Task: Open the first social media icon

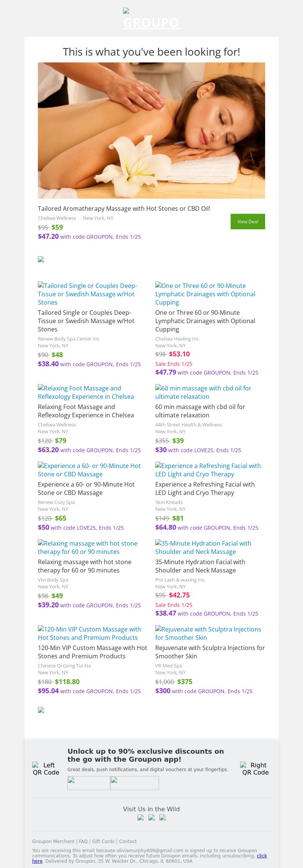Action: [x=141, y=817]
